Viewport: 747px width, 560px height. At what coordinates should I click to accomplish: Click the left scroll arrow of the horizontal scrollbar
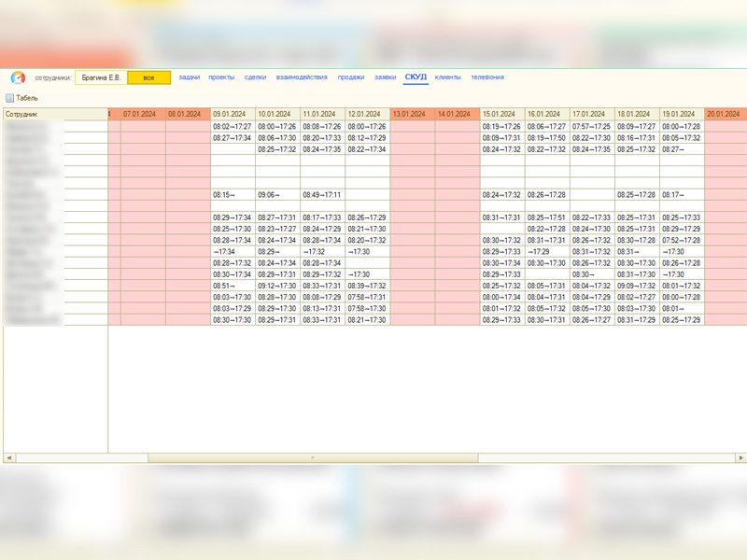click(x=9, y=458)
